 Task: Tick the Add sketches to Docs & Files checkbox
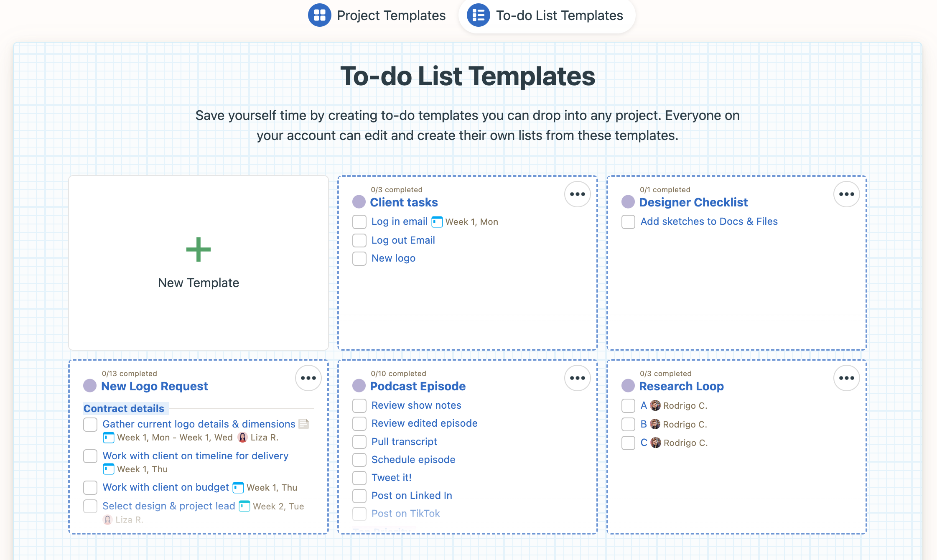pos(628,221)
